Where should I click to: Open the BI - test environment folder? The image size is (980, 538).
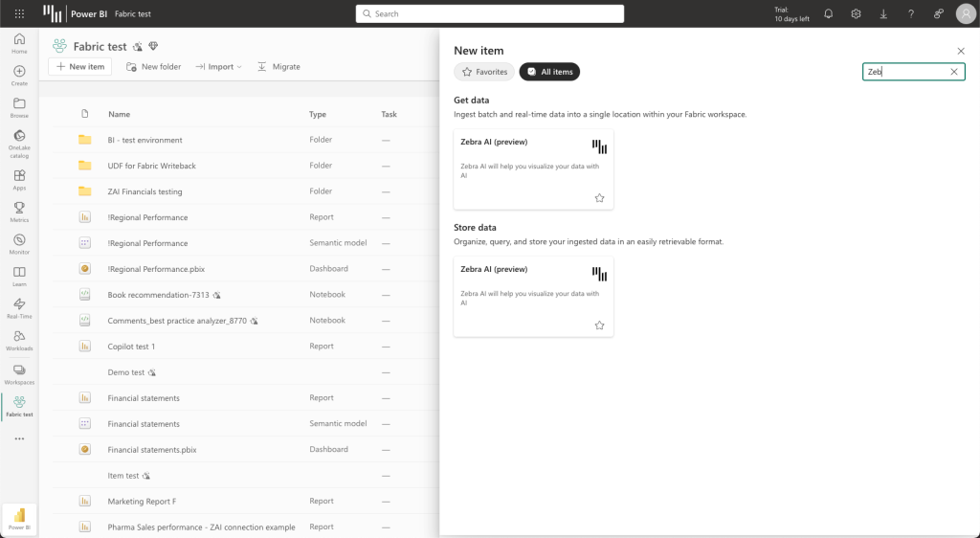(x=145, y=140)
